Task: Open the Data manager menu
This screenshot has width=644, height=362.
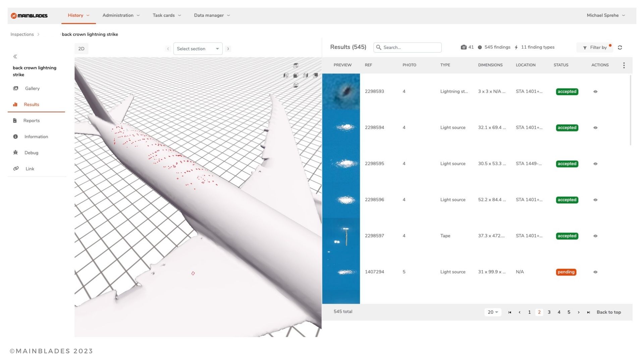Action: point(212,15)
